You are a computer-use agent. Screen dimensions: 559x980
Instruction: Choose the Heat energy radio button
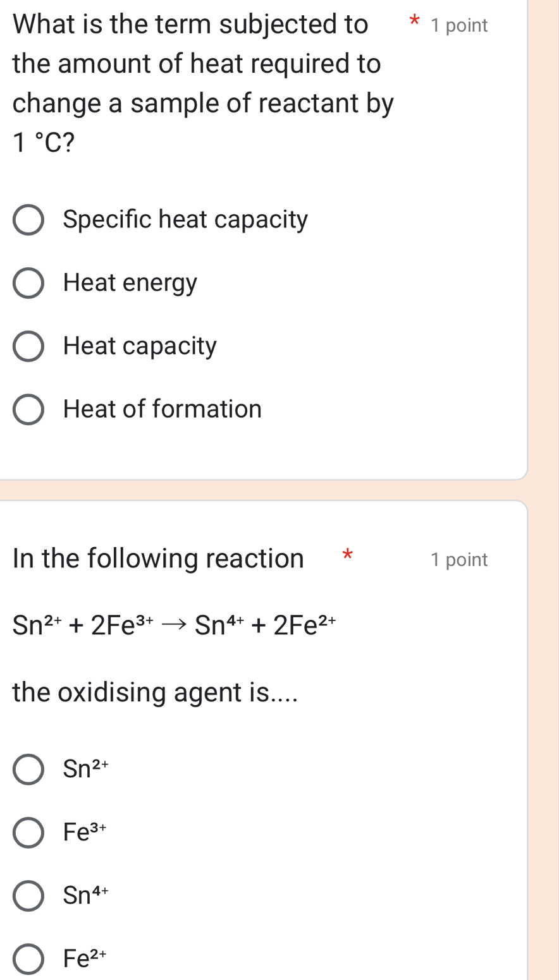click(28, 282)
